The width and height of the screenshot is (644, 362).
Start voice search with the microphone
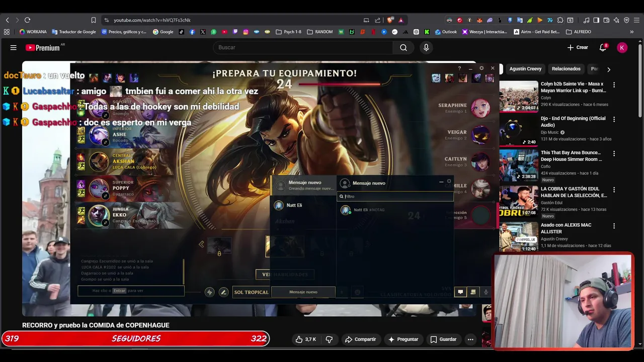tap(426, 47)
